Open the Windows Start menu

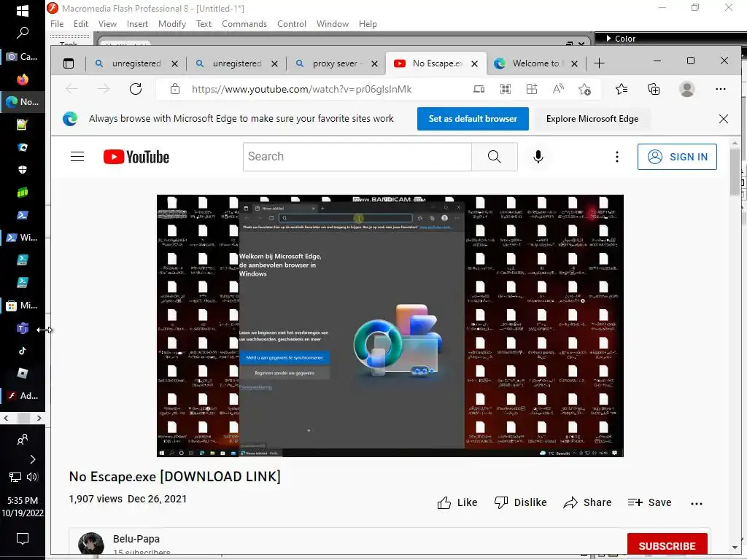(x=23, y=10)
